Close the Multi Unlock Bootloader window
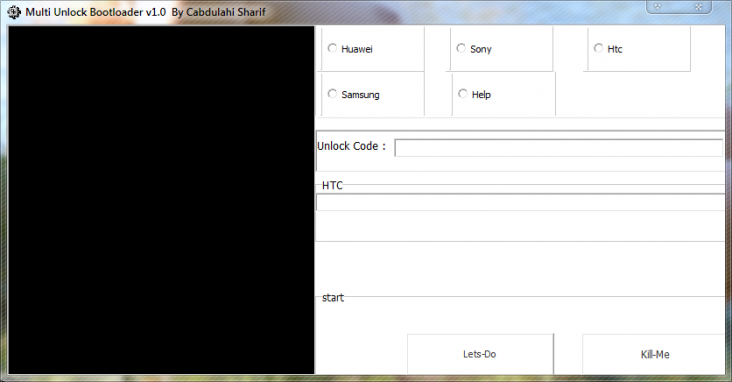The height and width of the screenshot is (382, 732). (698, 7)
